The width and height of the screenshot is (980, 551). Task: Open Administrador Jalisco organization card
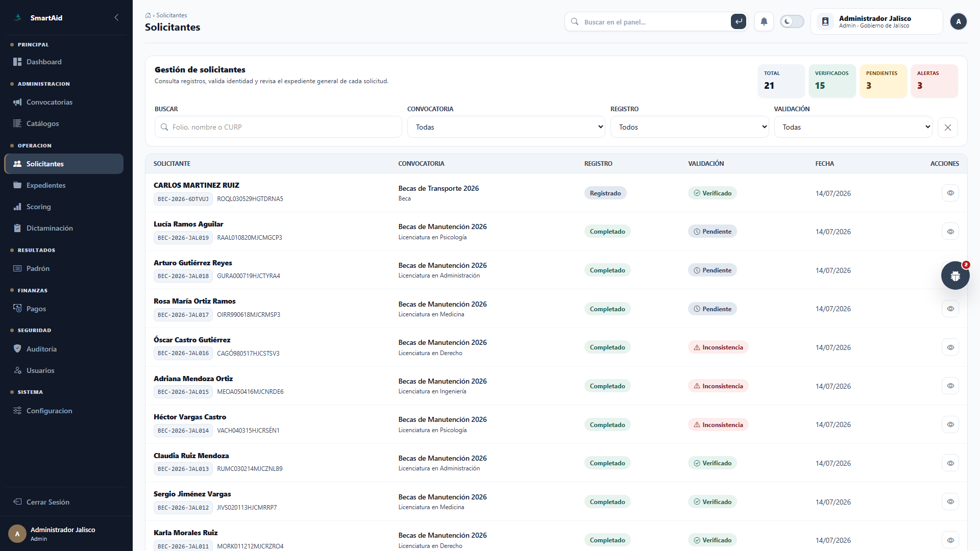pyautogui.click(x=877, y=21)
